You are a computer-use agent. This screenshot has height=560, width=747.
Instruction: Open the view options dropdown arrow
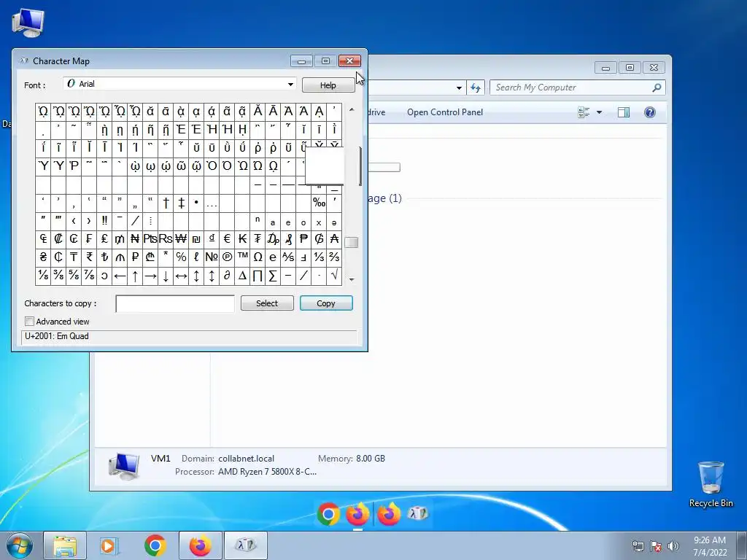pos(600,112)
